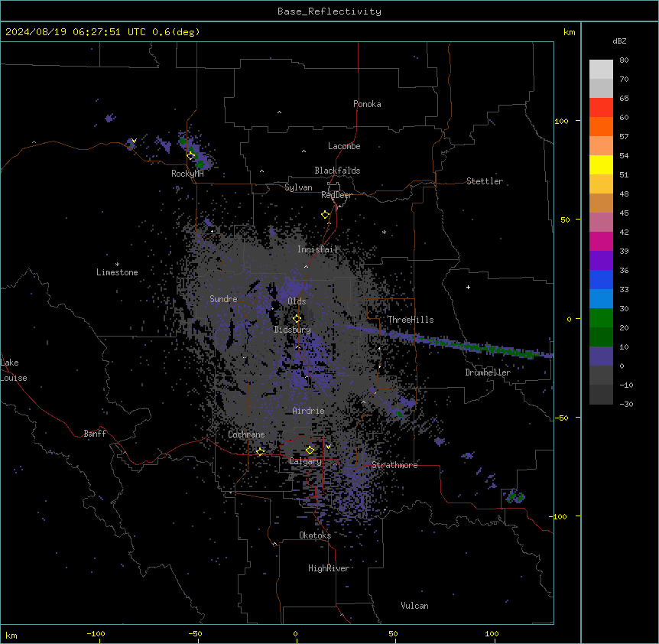Click the RockyMH town label
Image resolution: width=659 pixels, height=644 pixels.
187,174
